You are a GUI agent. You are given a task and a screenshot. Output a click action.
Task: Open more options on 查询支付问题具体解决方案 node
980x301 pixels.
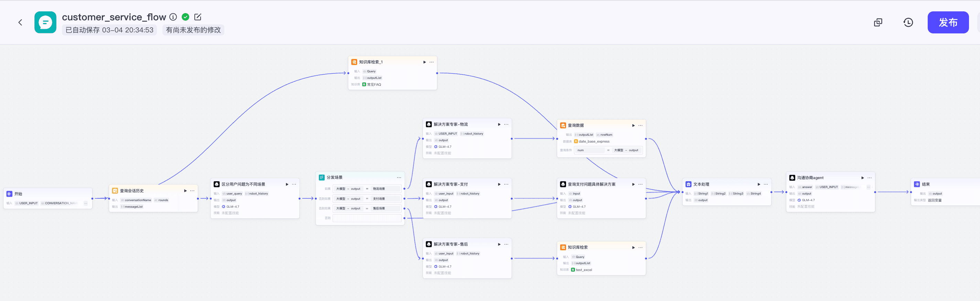(x=640, y=184)
